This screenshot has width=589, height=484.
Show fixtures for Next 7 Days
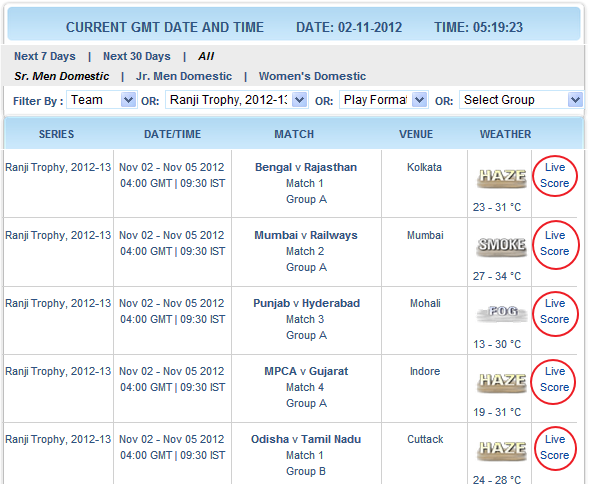click(x=45, y=56)
